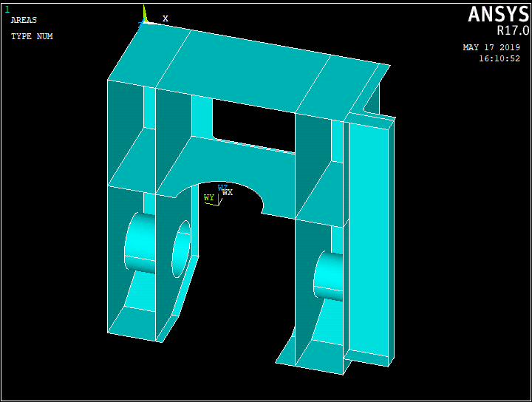Pick the left cylindrical boss surface
The width and height of the screenshot is (532, 402).
coord(140,242)
